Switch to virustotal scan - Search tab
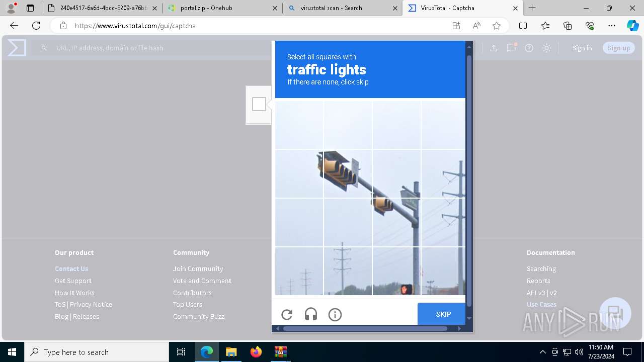The width and height of the screenshot is (644, 362). point(342,8)
